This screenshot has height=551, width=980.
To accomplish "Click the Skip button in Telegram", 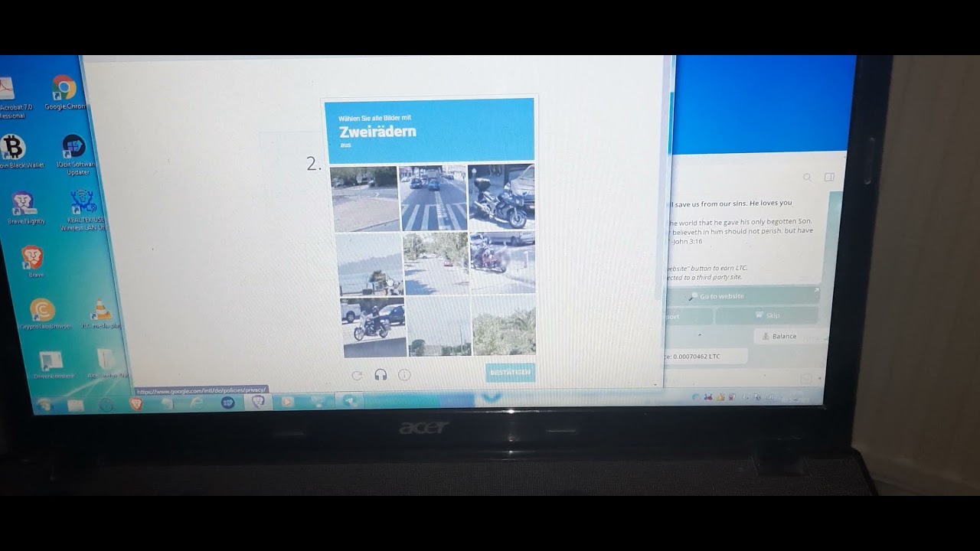I will (x=767, y=315).
